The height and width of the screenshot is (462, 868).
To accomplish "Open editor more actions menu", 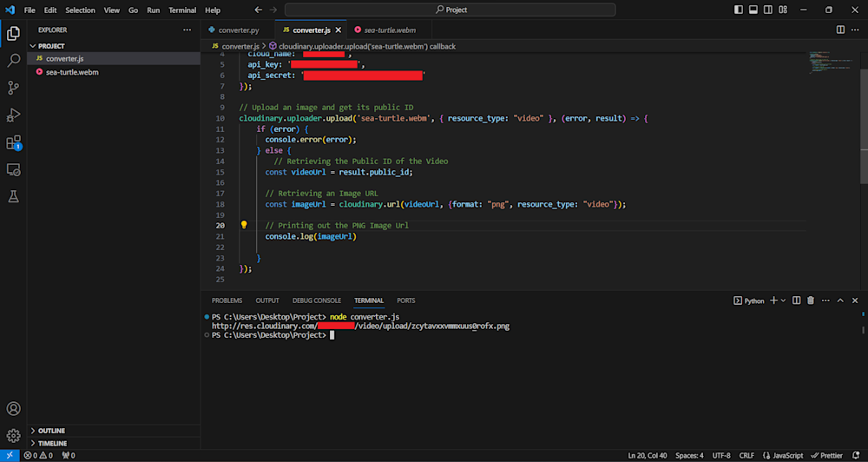I will point(855,30).
